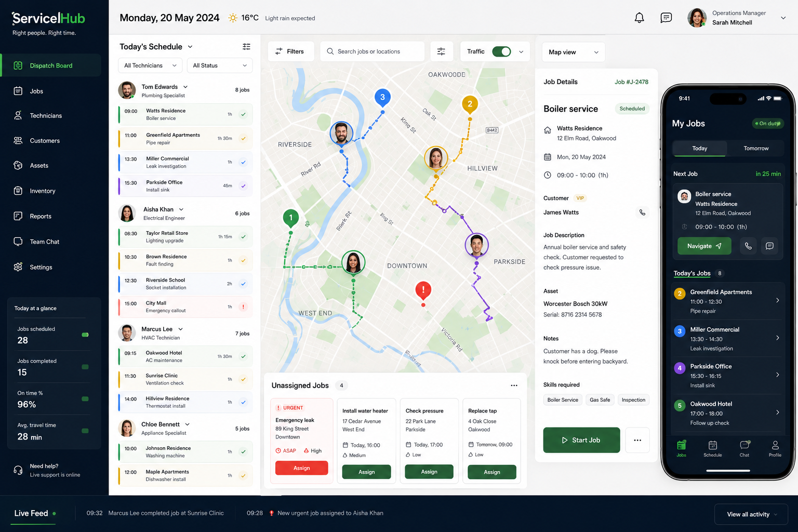This screenshot has width=798, height=532.
Task: Click the On time % green indicator
Action: pos(85,399)
